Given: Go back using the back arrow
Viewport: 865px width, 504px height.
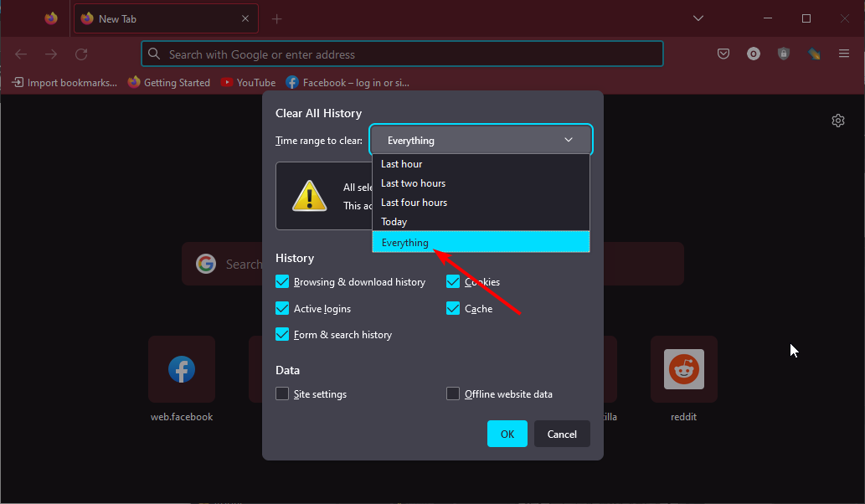Looking at the screenshot, I should pyautogui.click(x=21, y=54).
